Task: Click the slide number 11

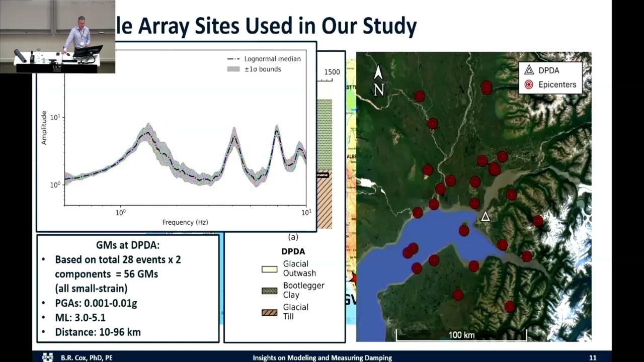Action: (593, 357)
